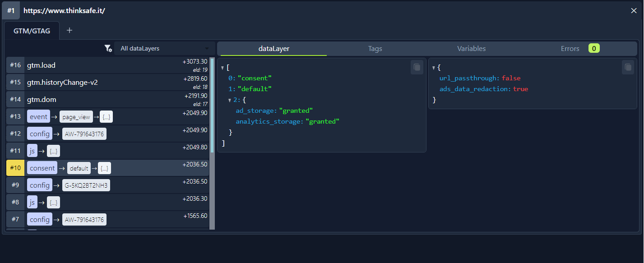Switch to the Tags tab
Image resolution: width=644 pixels, height=263 pixels.
click(375, 49)
